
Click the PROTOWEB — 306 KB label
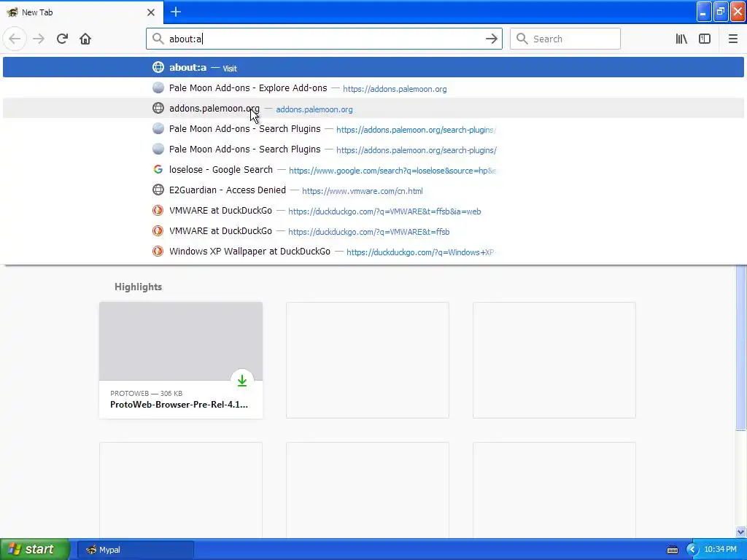[x=146, y=393]
